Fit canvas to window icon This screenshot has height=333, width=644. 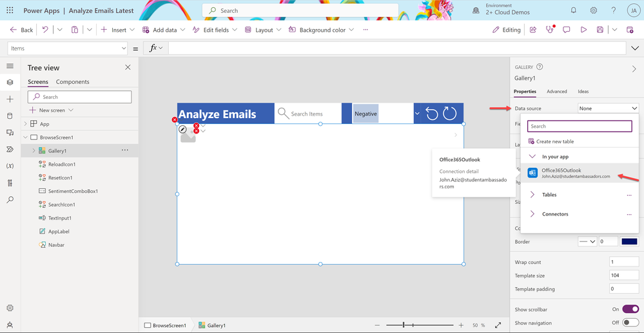498,325
